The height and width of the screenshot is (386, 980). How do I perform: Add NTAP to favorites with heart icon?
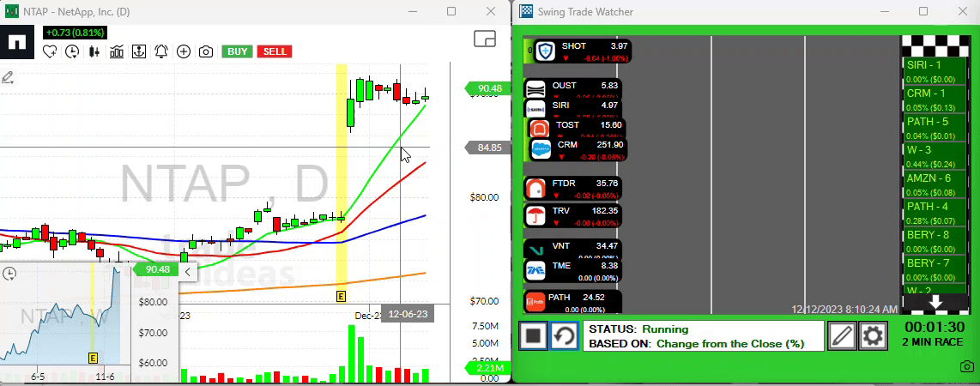(x=50, y=51)
